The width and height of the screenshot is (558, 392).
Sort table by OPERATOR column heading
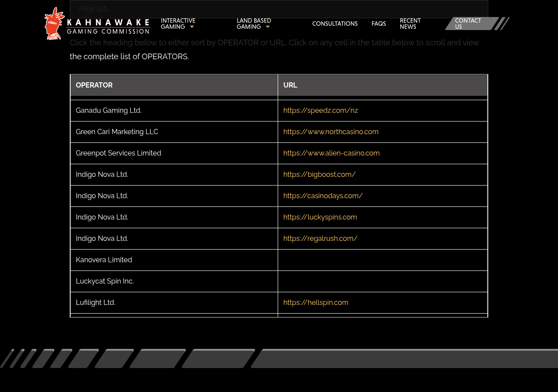click(x=174, y=85)
